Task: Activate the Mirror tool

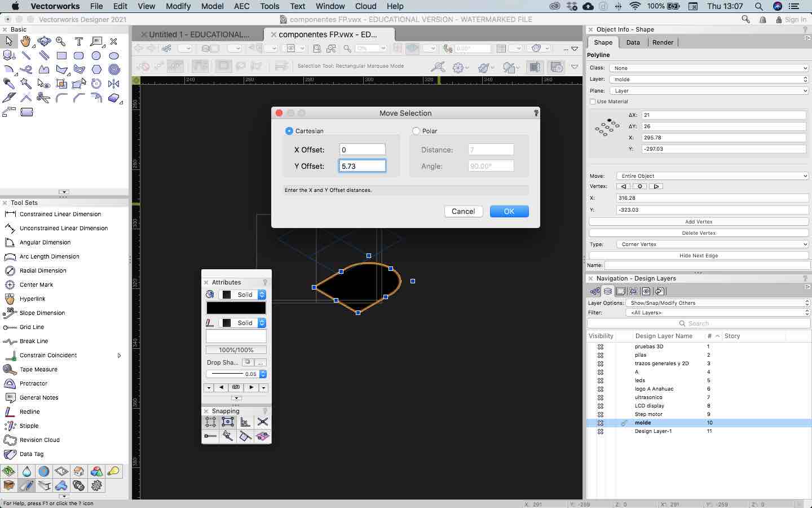Action: tap(114, 84)
